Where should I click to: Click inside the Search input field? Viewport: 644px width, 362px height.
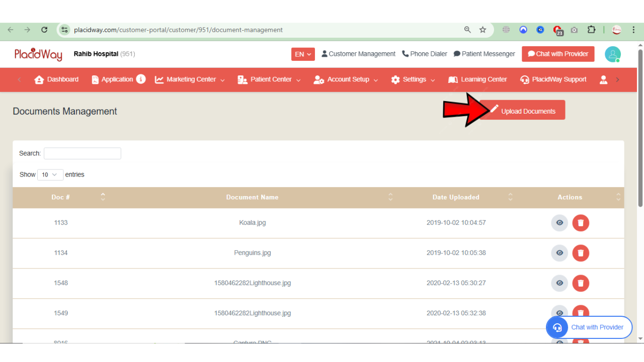click(x=82, y=153)
